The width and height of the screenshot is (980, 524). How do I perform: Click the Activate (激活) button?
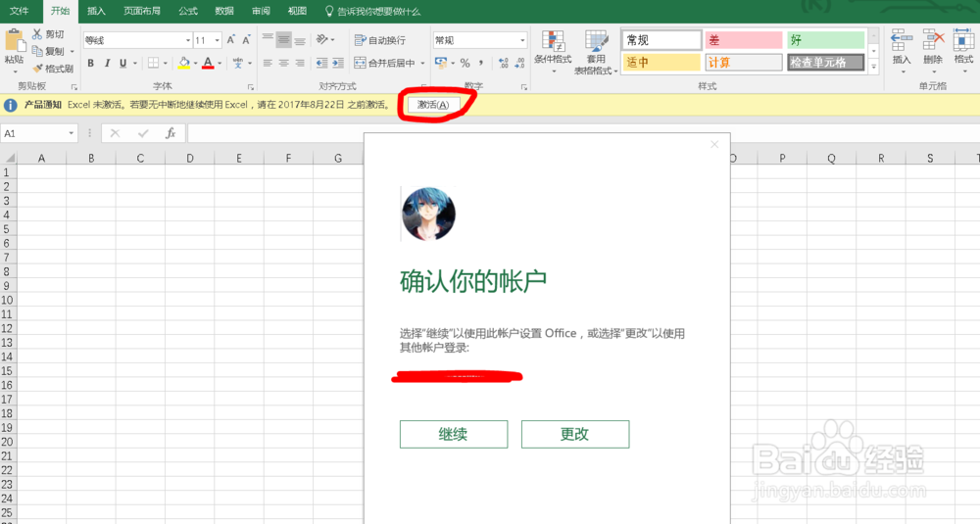pyautogui.click(x=433, y=105)
